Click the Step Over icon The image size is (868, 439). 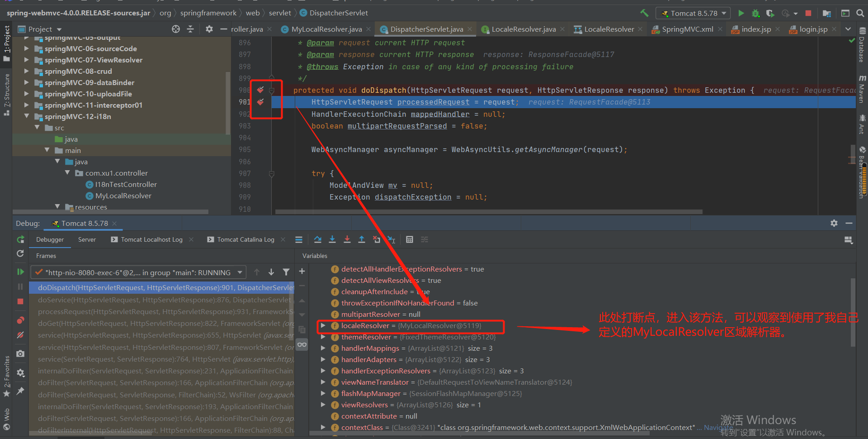318,239
